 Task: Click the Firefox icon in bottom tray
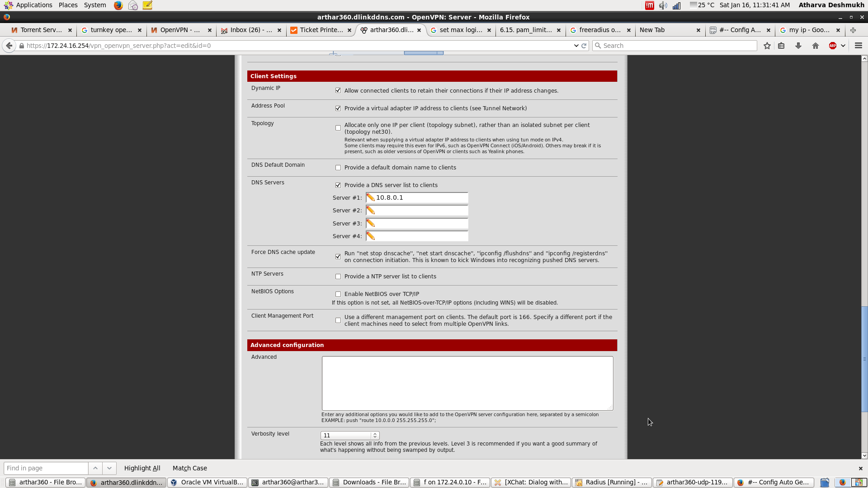[842, 483]
